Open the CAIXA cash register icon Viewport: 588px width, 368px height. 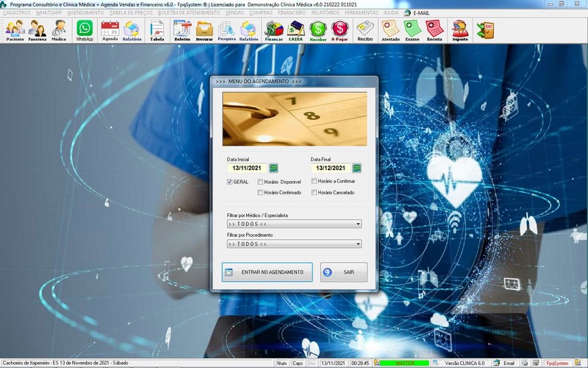click(295, 30)
